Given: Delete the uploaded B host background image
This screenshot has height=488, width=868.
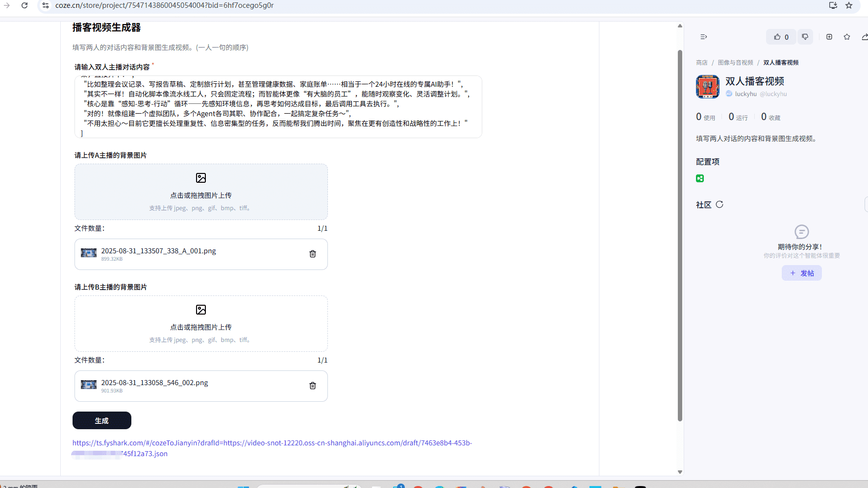Looking at the screenshot, I should [312, 386].
